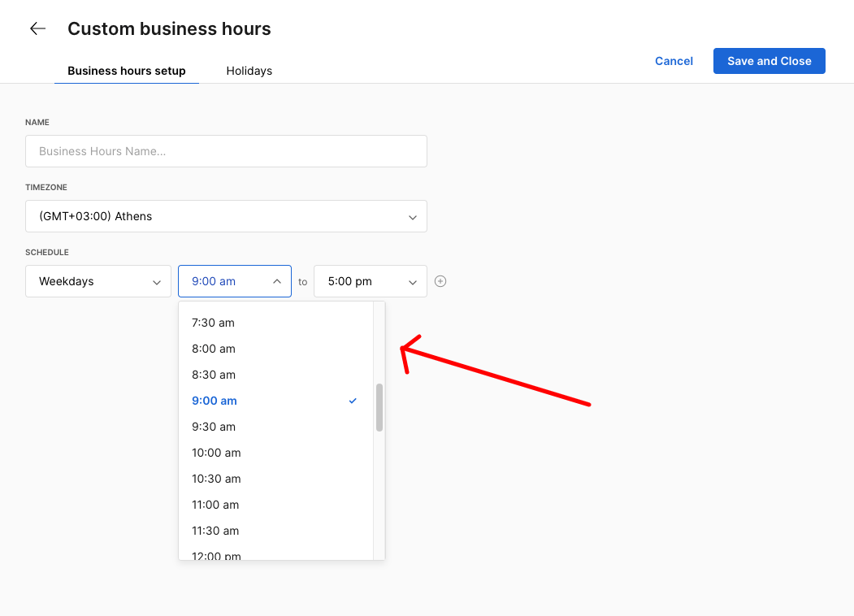Select 7:30 am from the list
The width and height of the screenshot is (854, 616).
point(213,323)
